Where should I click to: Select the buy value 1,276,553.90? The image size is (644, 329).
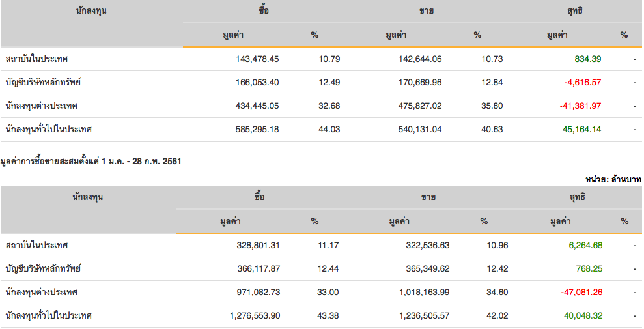click(x=255, y=316)
